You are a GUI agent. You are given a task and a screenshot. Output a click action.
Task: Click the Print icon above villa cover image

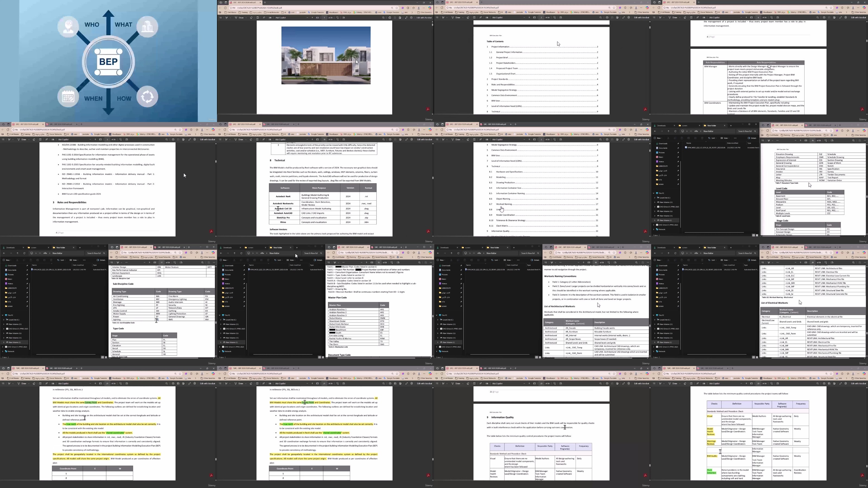(x=390, y=18)
